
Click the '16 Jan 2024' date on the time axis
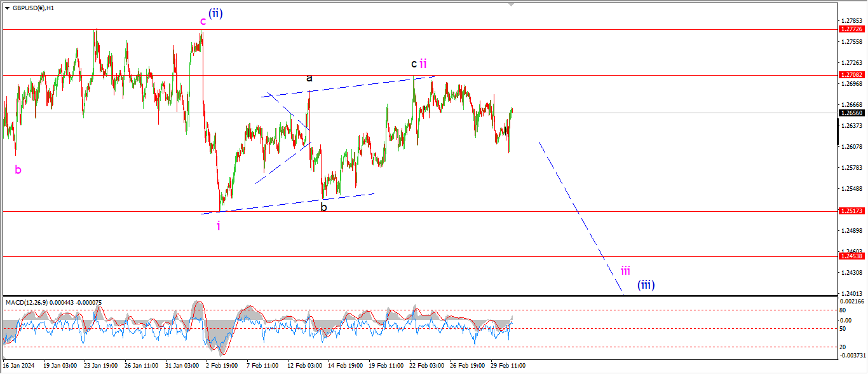[18, 366]
